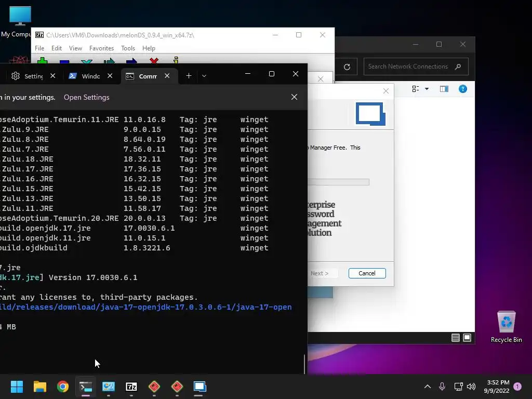Close the small dialog behind Terminal
The width and height of the screenshot is (532, 399).
321,79
